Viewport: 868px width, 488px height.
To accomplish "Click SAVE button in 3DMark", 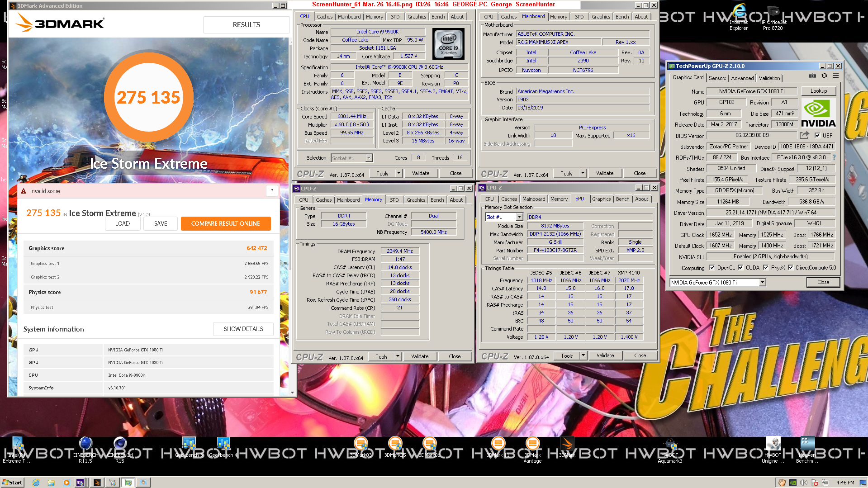I will [x=161, y=223].
